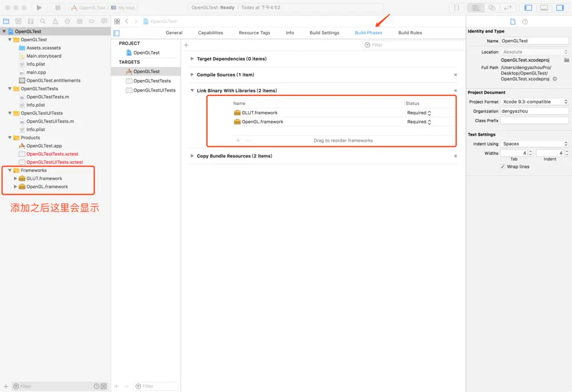
Task: Expand Copy Bundle Resources section
Action: [x=192, y=155]
